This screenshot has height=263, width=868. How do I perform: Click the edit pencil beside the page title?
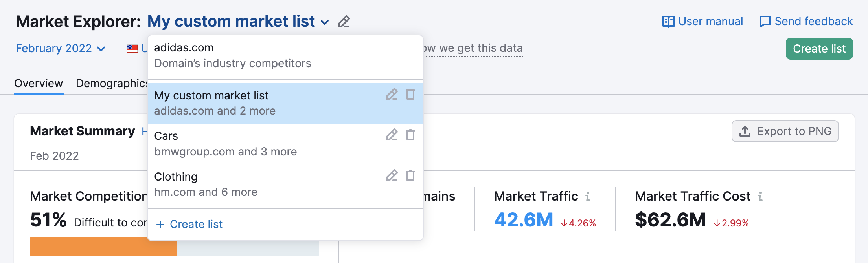(x=344, y=22)
